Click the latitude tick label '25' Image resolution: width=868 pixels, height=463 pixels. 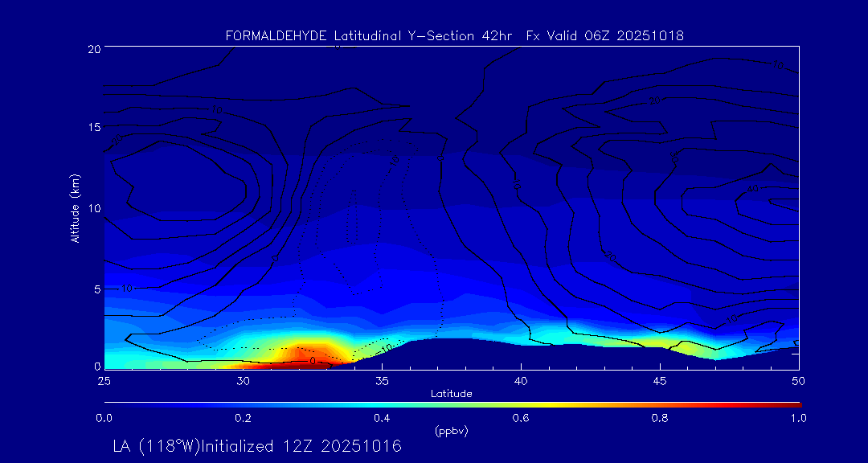click(x=104, y=381)
